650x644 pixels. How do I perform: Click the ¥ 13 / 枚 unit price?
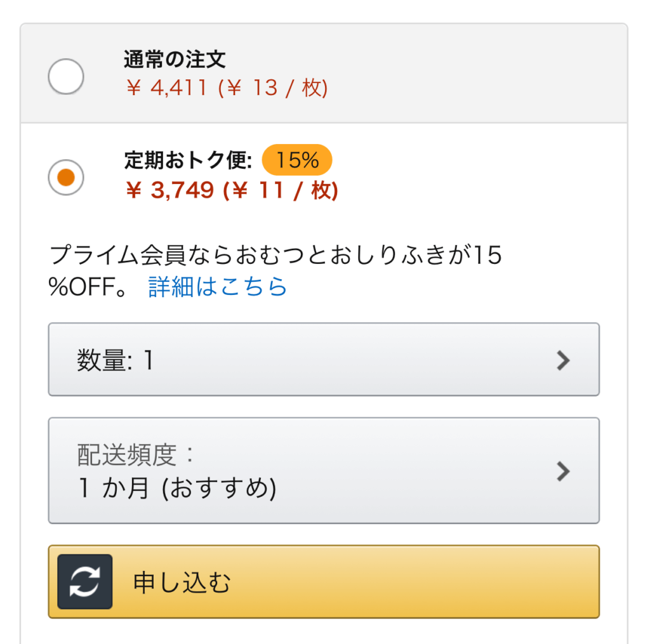click(x=273, y=88)
